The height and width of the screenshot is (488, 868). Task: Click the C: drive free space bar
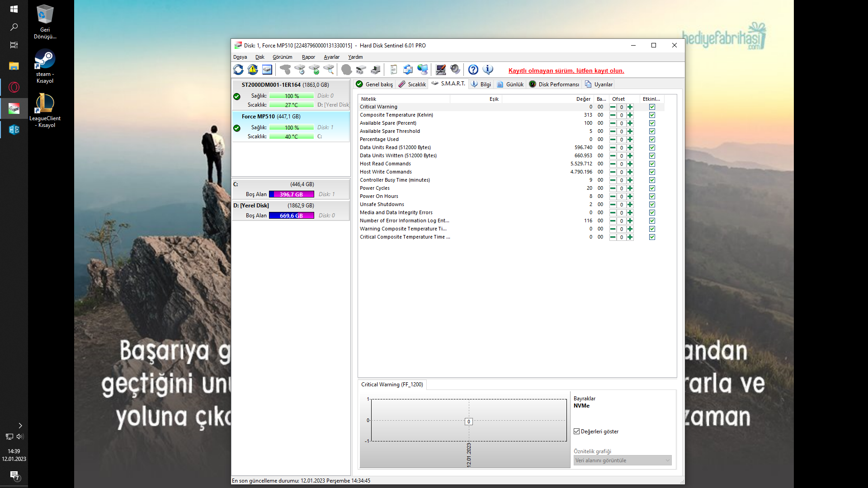(291, 194)
